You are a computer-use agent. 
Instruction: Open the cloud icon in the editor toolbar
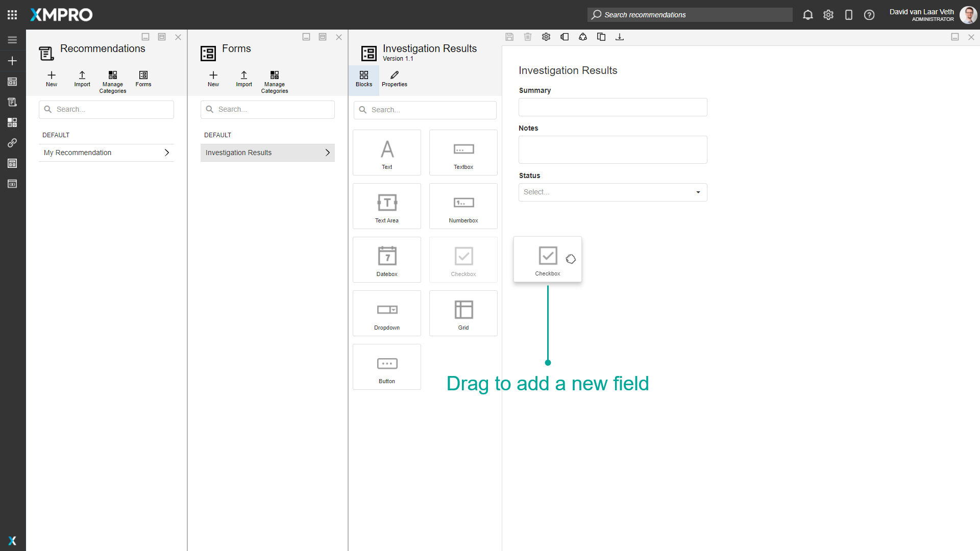pyautogui.click(x=583, y=36)
